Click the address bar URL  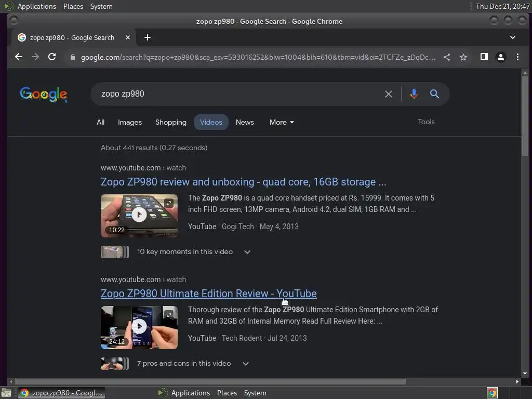(x=258, y=57)
